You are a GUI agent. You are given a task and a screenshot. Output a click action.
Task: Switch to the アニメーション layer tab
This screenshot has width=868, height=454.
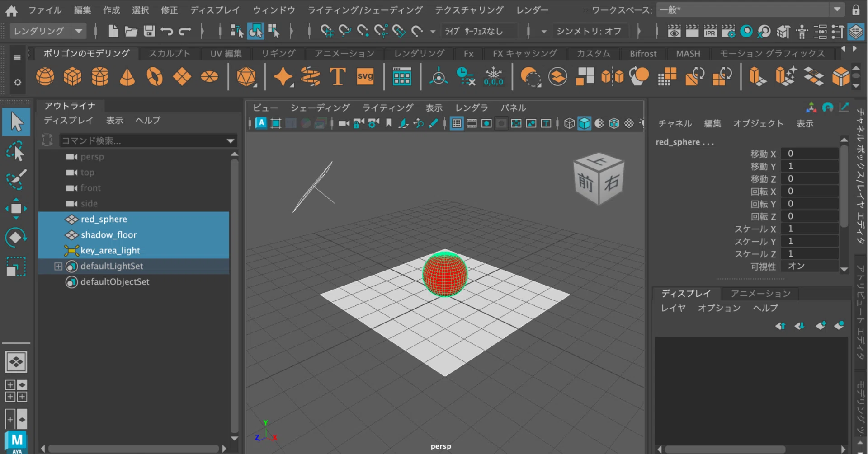point(761,294)
